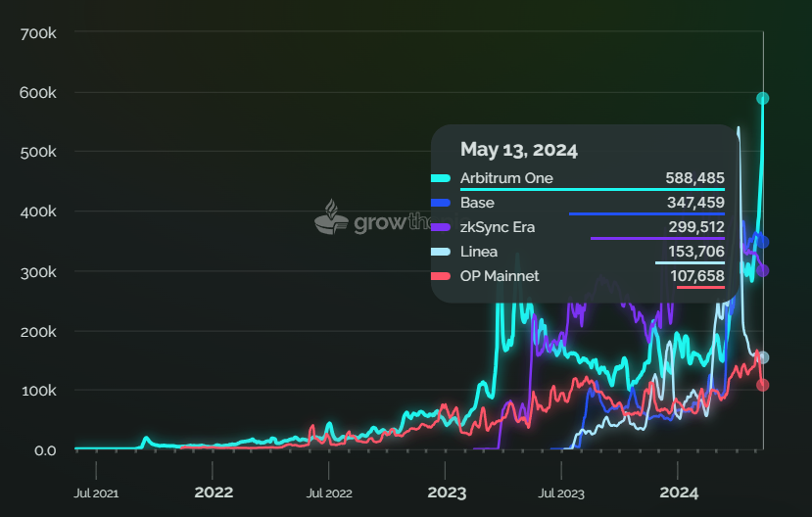This screenshot has height=517, width=812.
Task: Click the Base label in tooltip
Action: (477, 203)
